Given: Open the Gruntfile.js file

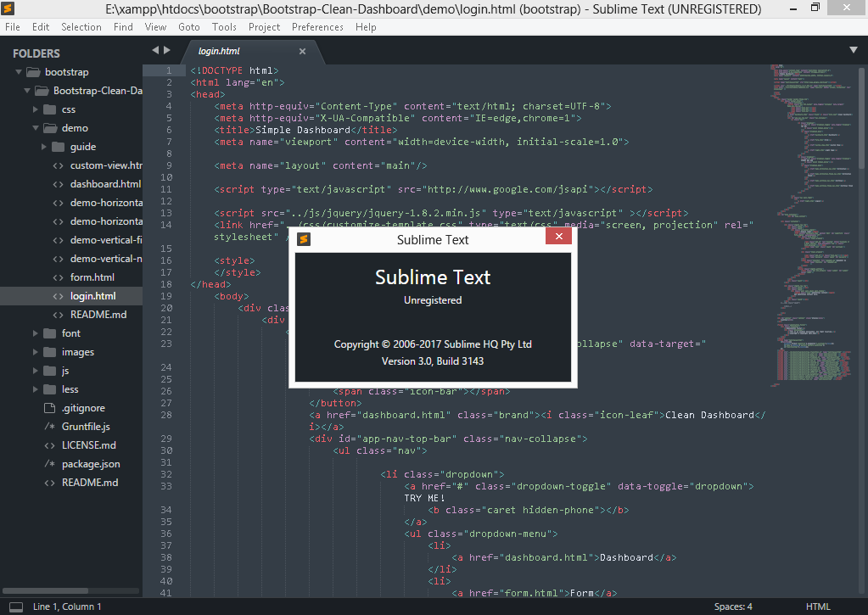Looking at the screenshot, I should [x=86, y=427].
